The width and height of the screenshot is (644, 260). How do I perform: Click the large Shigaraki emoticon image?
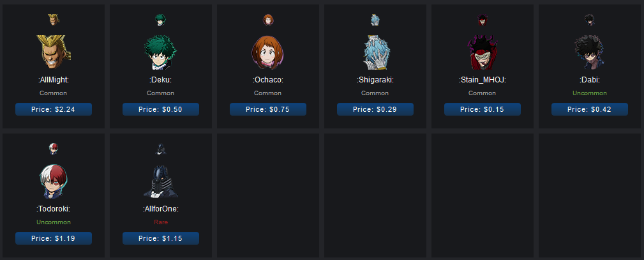[x=375, y=52]
